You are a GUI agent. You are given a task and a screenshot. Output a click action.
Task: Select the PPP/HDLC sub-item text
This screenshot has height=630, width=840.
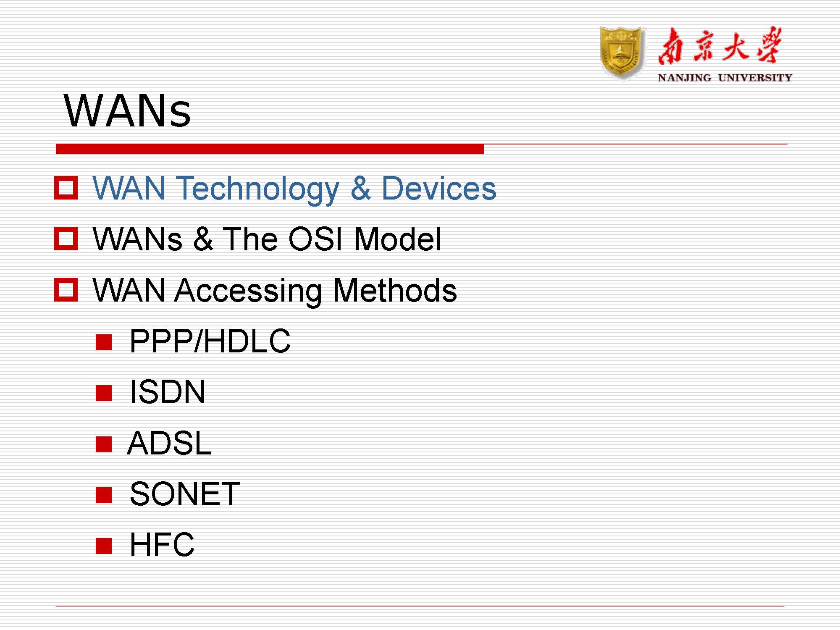coord(210,341)
